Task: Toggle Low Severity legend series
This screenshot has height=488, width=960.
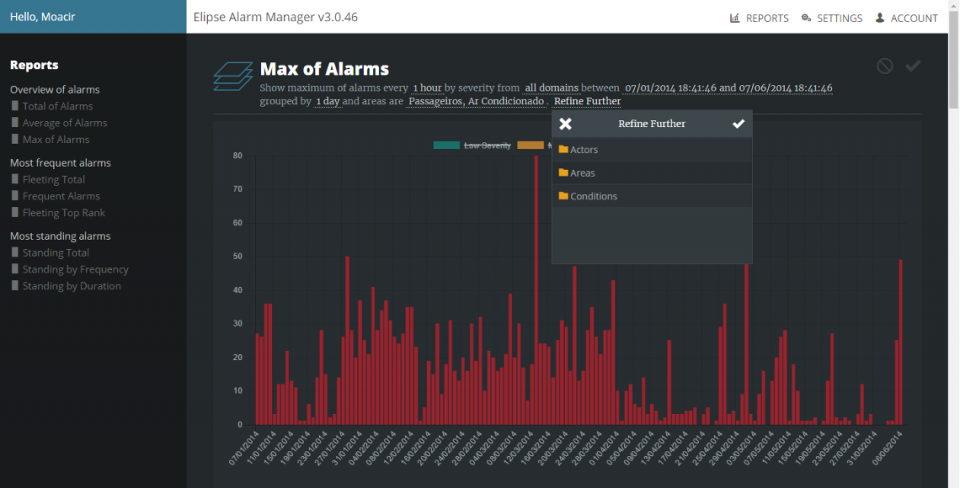Action: coord(473,146)
